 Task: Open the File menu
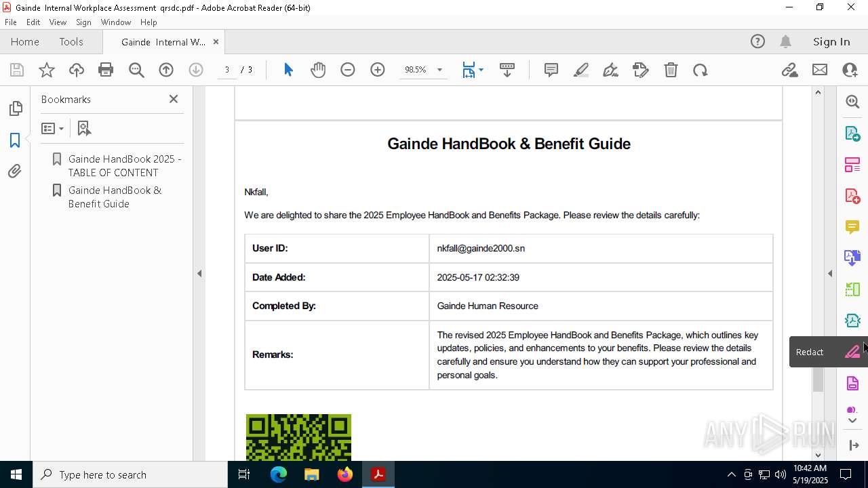point(11,22)
